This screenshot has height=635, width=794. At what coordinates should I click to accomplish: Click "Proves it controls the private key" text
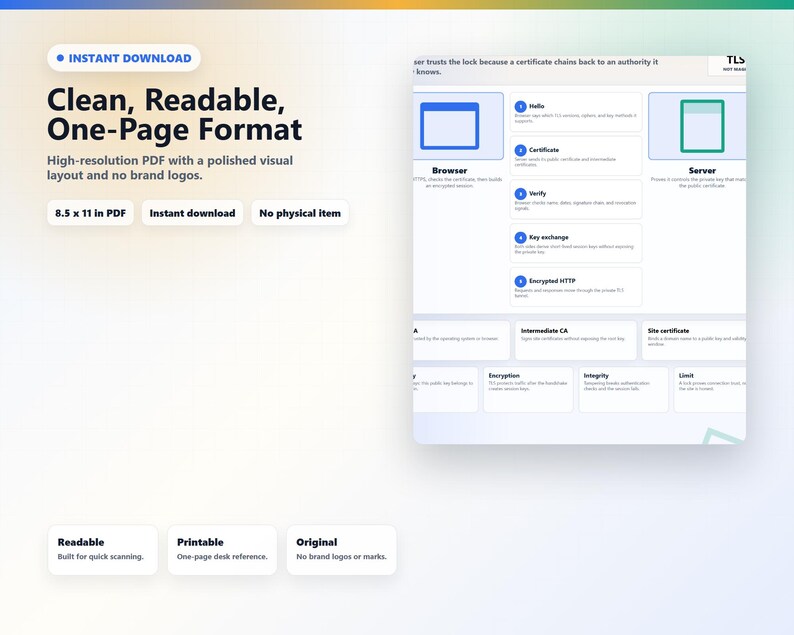[698, 182]
